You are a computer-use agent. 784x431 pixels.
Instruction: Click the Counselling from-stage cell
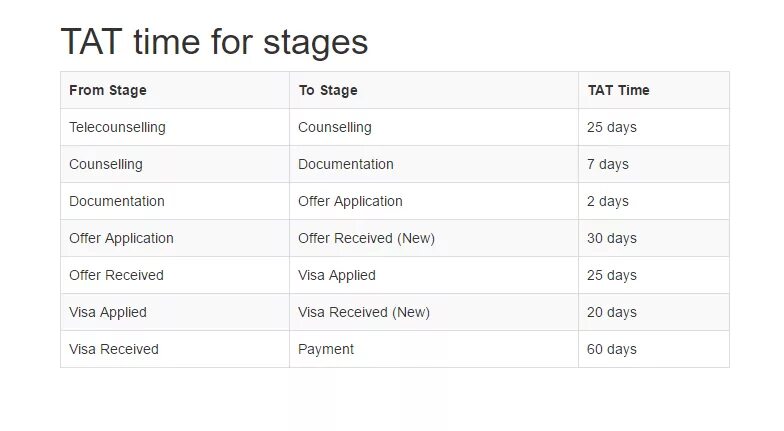point(106,164)
